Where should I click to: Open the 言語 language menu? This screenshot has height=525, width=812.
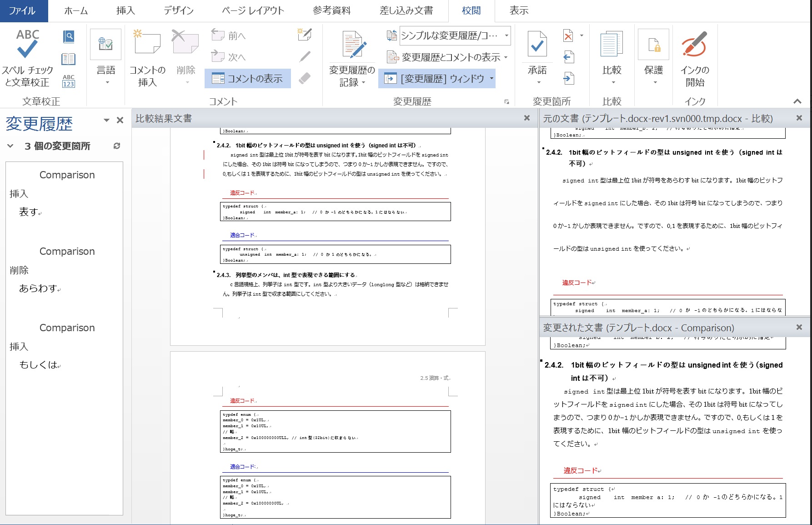106,58
